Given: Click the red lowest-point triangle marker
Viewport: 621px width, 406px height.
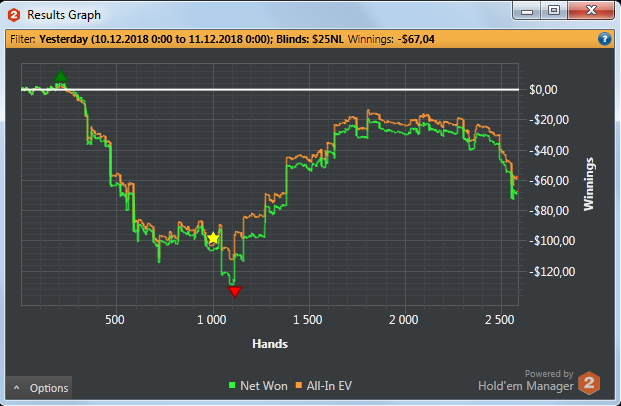Looking at the screenshot, I should [235, 292].
